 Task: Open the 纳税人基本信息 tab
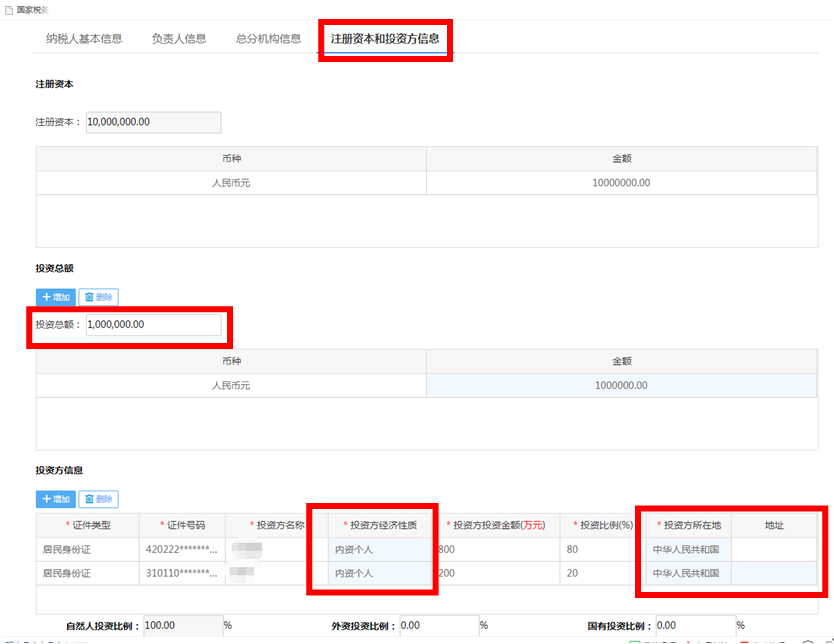84,39
